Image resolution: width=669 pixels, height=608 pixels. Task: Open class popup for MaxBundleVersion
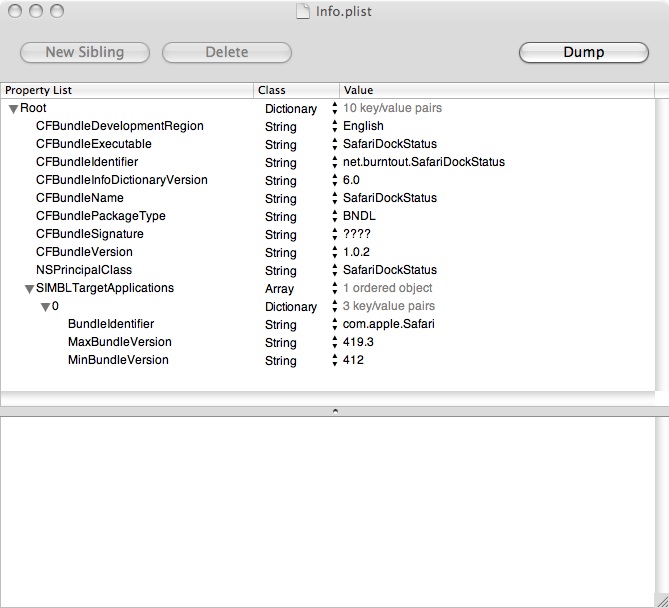(x=334, y=342)
